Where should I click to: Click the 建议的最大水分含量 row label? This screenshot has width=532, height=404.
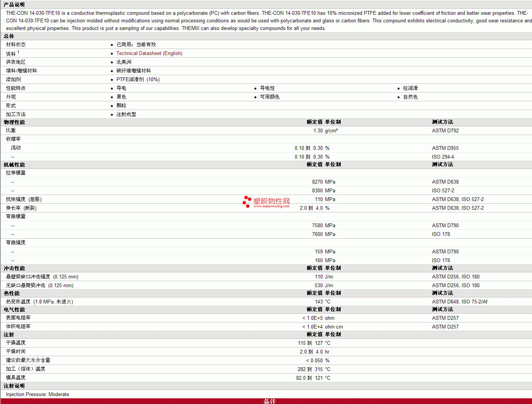click(28, 360)
